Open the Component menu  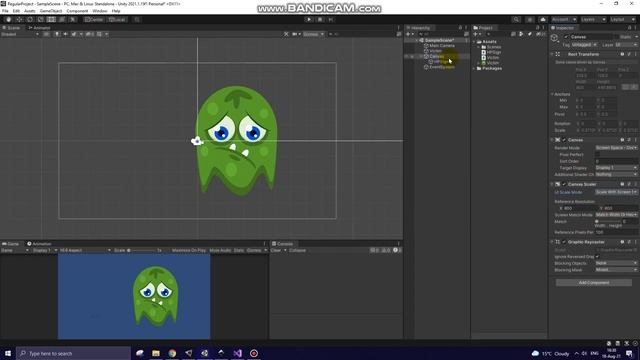click(x=77, y=11)
